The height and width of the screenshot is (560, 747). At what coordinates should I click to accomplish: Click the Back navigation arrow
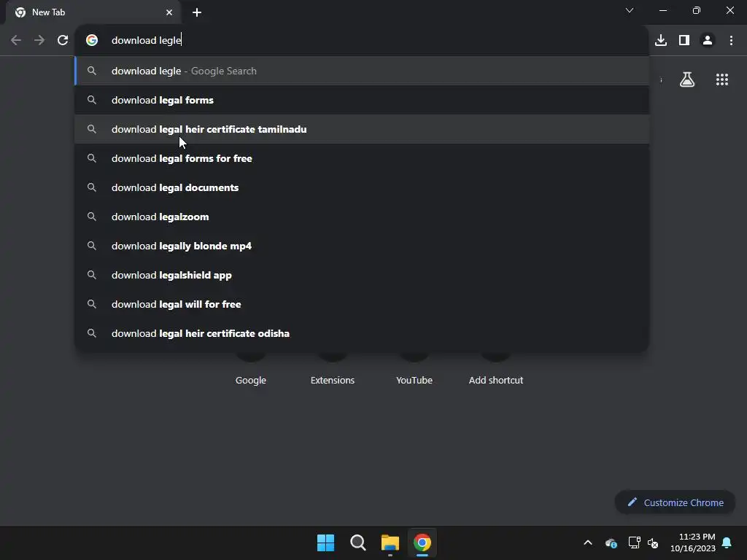(x=16, y=41)
